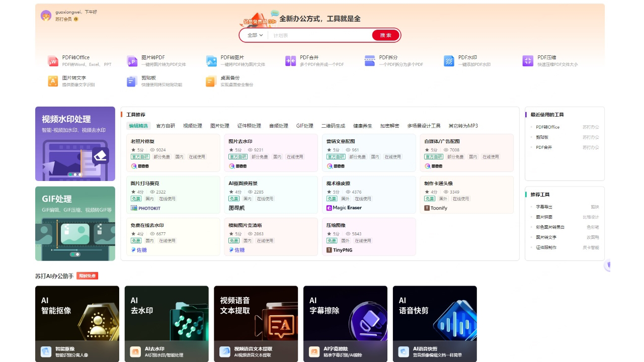The width and height of the screenshot is (644, 362).
Task: Click the user avatar icon
Action: [x=46, y=16]
